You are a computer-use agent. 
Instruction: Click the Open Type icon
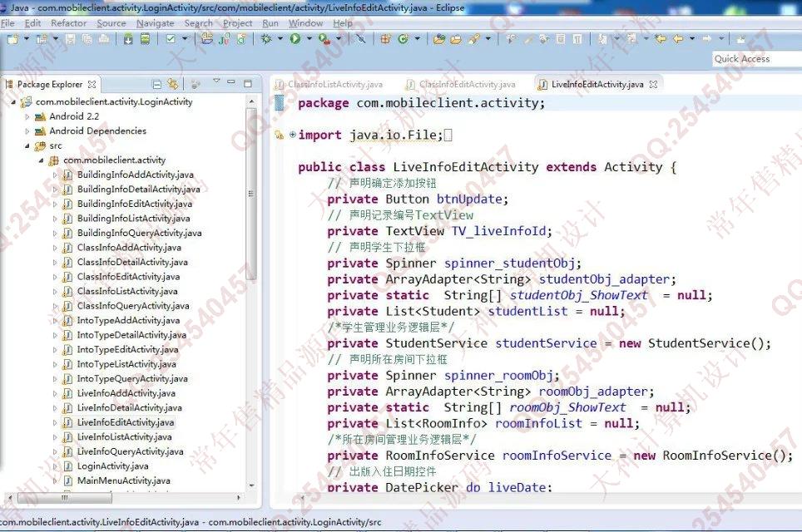click(x=438, y=39)
